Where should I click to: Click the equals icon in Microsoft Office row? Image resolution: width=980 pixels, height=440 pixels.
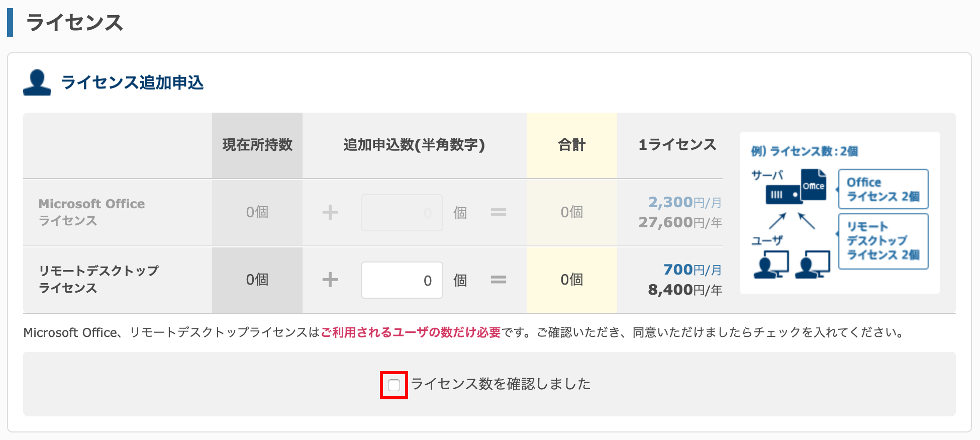499,213
